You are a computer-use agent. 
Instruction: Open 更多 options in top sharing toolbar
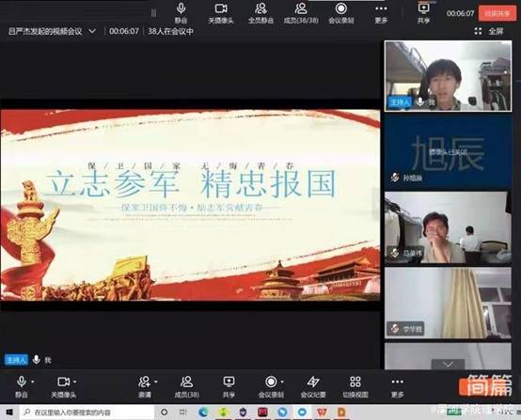pyautogui.click(x=381, y=12)
